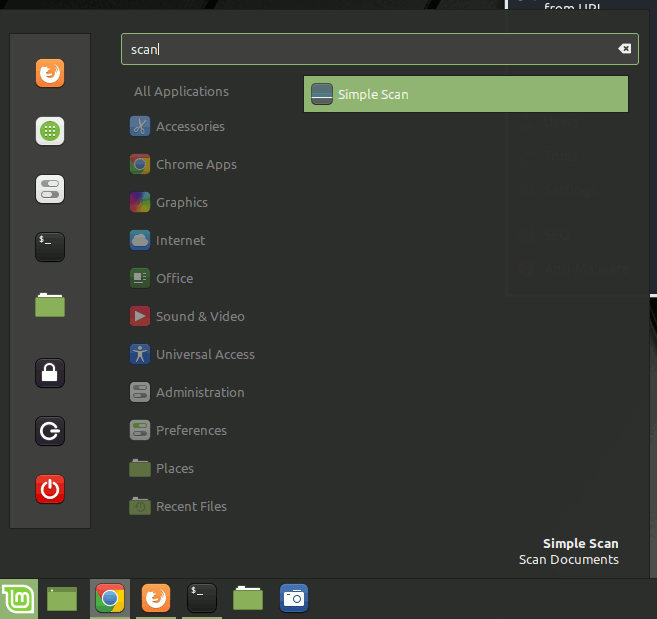Switch to Chrome window in the panel

[110, 598]
